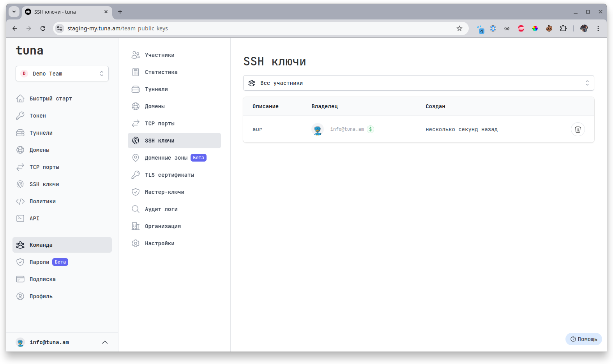
Task: Select Команда in left sidebar
Action: [x=62, y=245]
